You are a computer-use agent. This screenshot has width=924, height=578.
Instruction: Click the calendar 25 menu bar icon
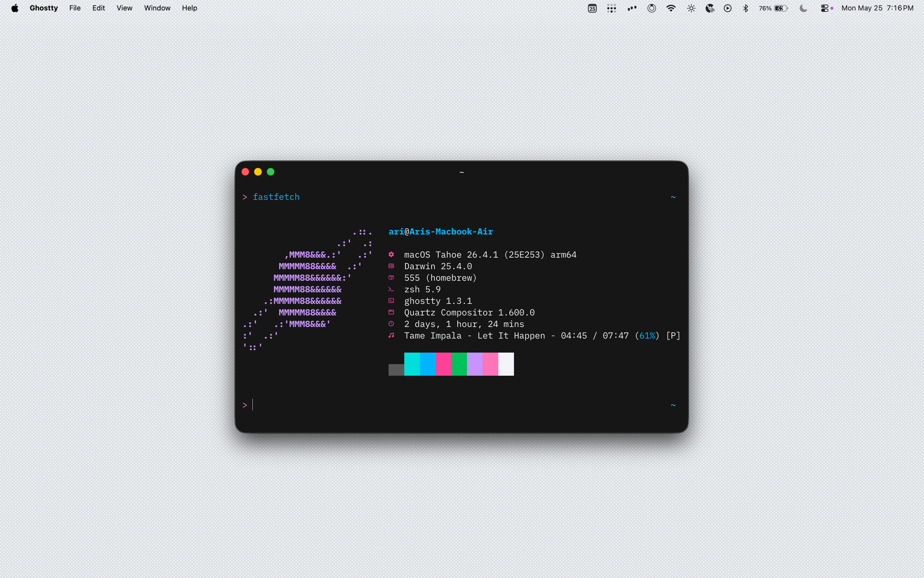pyautogui.click(x=592, y=8)
